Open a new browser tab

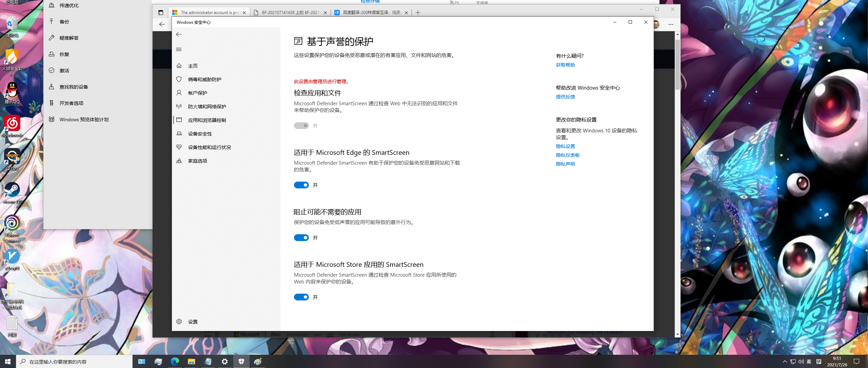[418, 13]
